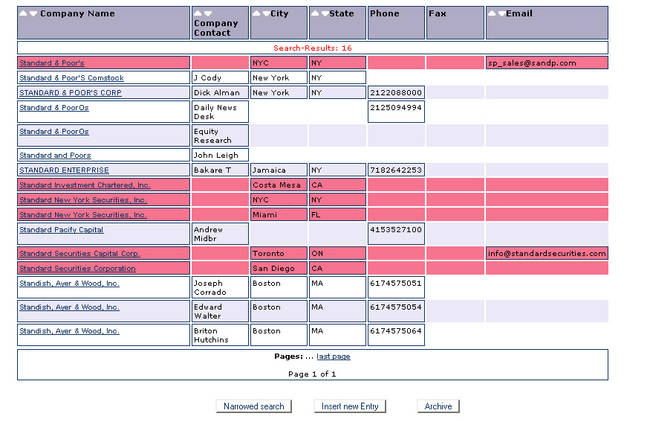Click Insert new Entry button
Image resolution: width=650 pixels, height=422 pixels.
tap(350, 406)
